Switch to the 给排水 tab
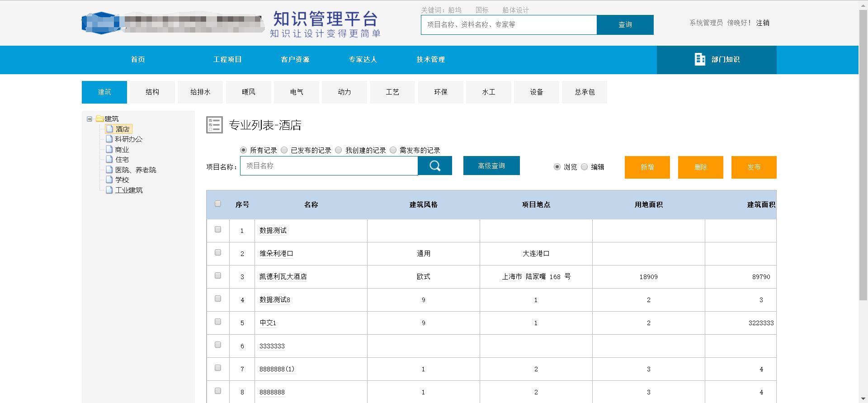Viewport: 868px width, 403px height. tap(200, 92)
